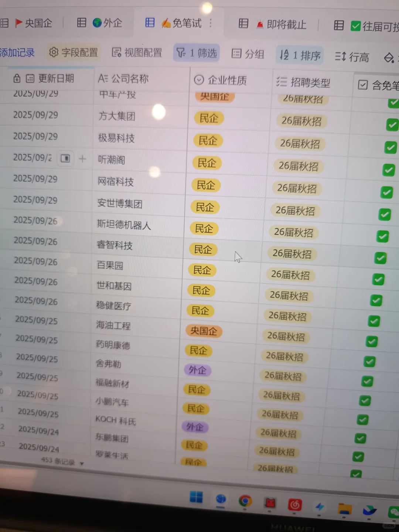This screenshot has height=532, width=399.
Task: Open the red cat app on taskbar
Action: [x=270, y=503]
